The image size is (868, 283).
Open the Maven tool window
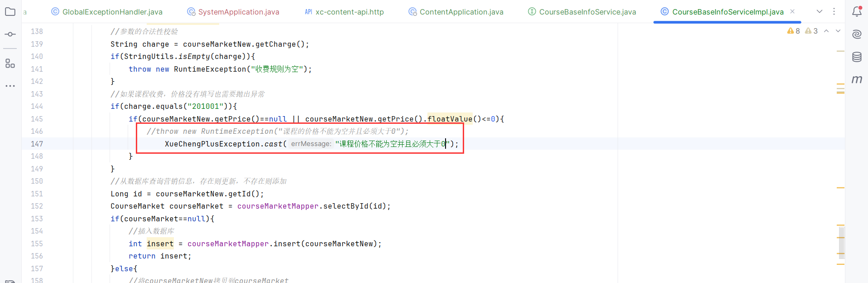tap(857, 79)
